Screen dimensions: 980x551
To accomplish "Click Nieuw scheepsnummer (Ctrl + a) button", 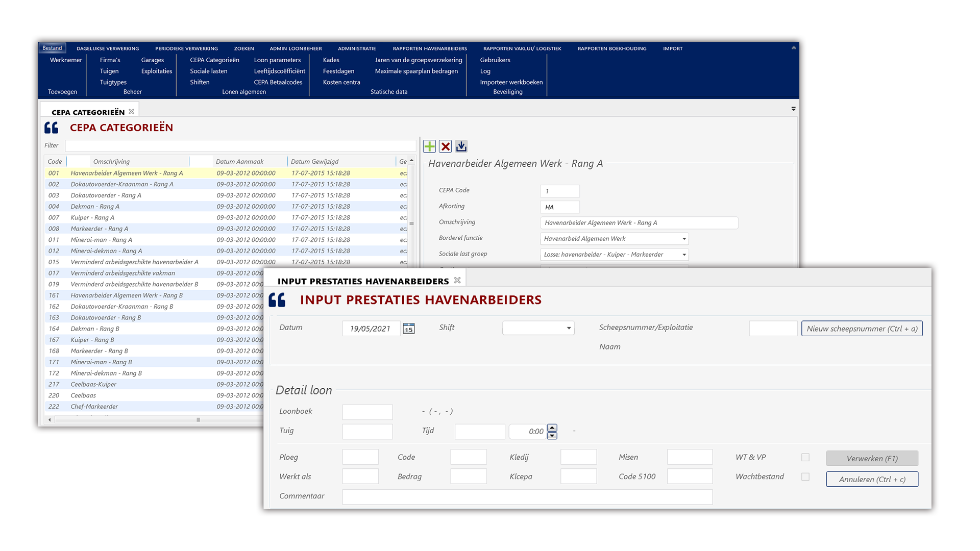I will click(x=862, y=329).
